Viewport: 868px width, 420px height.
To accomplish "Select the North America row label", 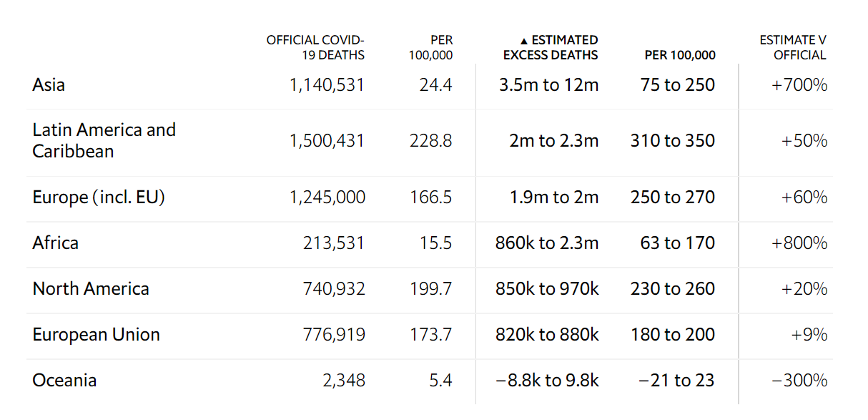I will [x=91, y=289].
